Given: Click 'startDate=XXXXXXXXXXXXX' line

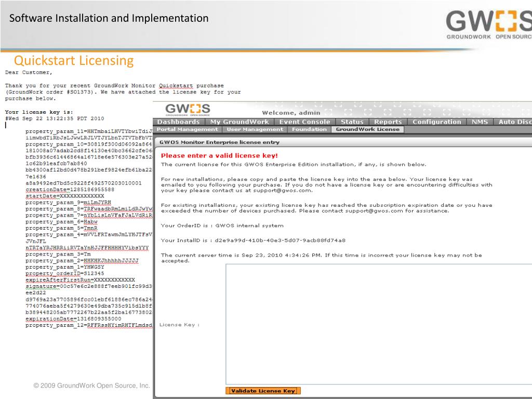Looking at the screenshot, I should [65, 196].
